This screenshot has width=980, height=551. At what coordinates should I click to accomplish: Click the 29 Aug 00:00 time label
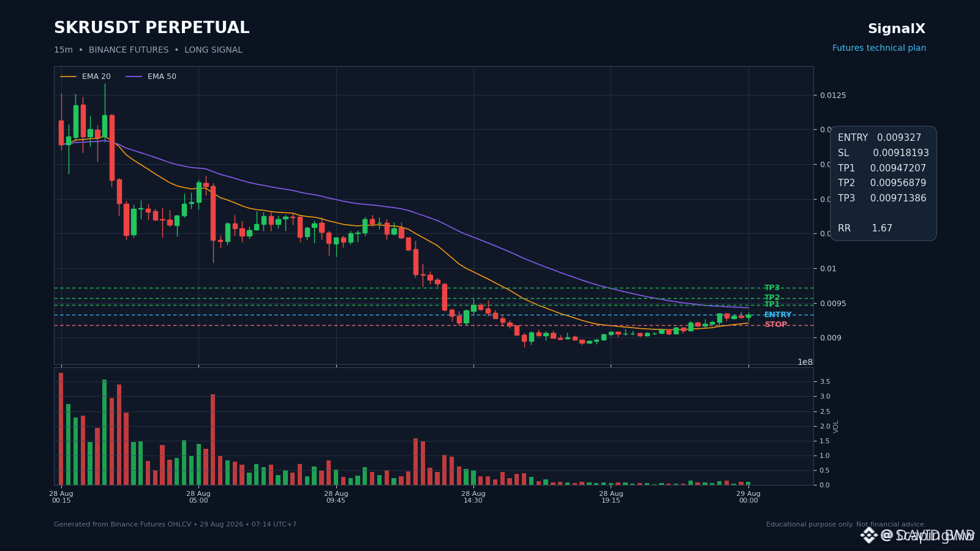point(748,497)
